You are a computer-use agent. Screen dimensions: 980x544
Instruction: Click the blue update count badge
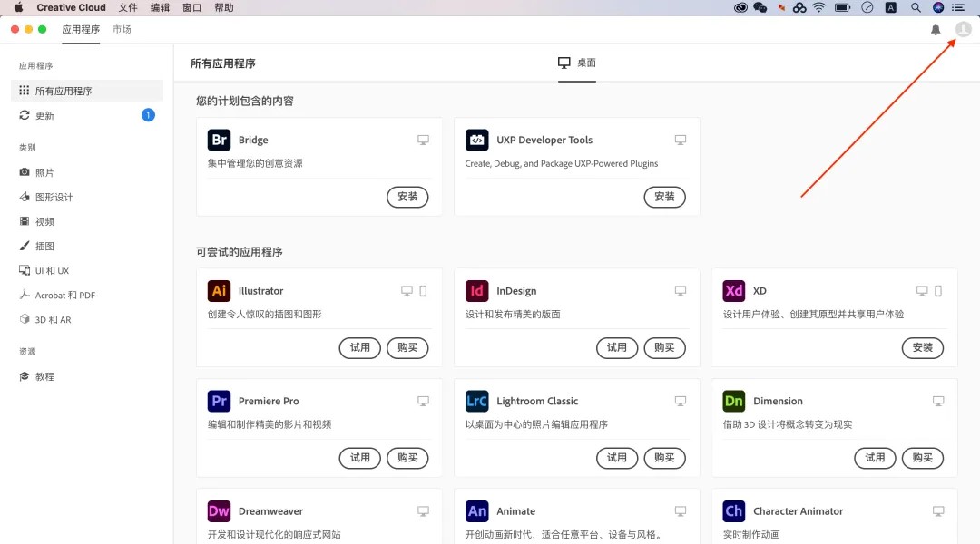[148, 115]
